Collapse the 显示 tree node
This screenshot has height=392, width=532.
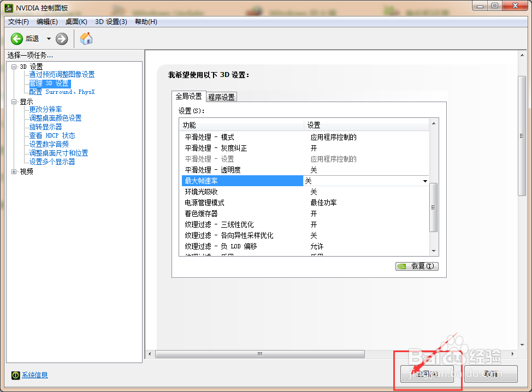14,102
